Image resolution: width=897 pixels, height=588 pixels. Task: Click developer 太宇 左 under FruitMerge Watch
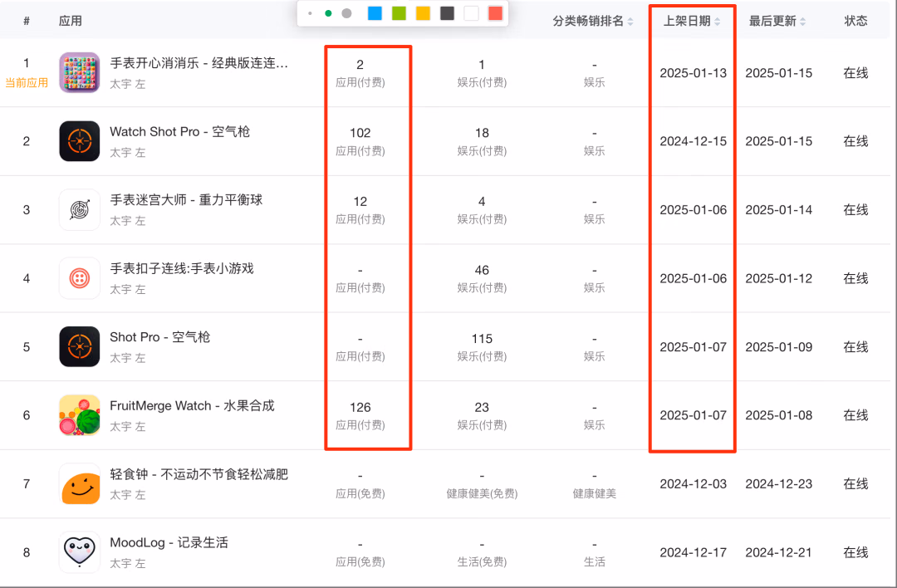click(128, 427)
